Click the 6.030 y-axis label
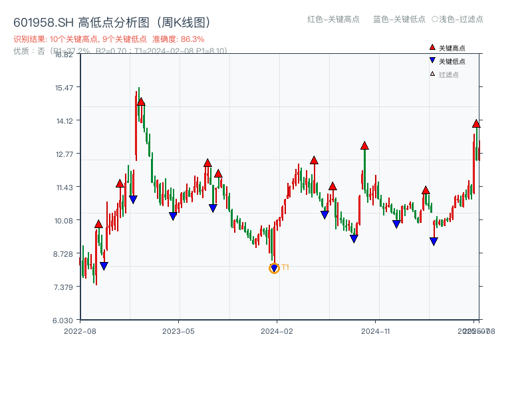The image size is (532, 399). pos(63,321)
